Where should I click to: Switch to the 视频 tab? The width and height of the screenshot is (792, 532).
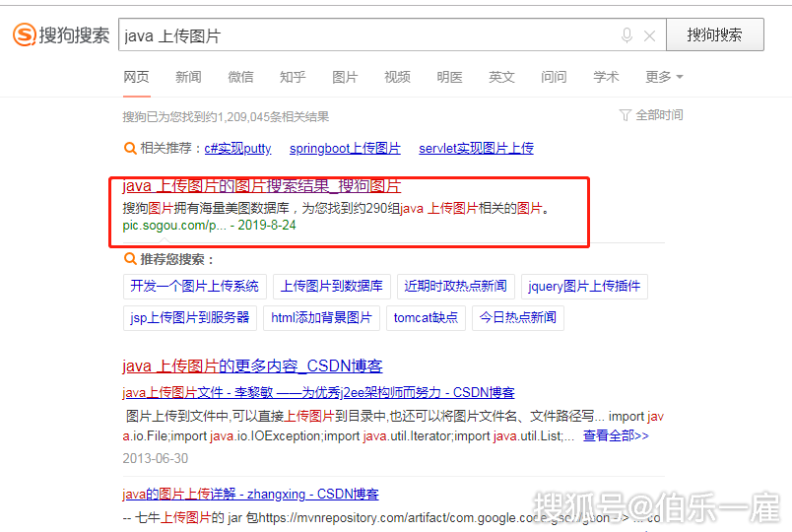398,77
